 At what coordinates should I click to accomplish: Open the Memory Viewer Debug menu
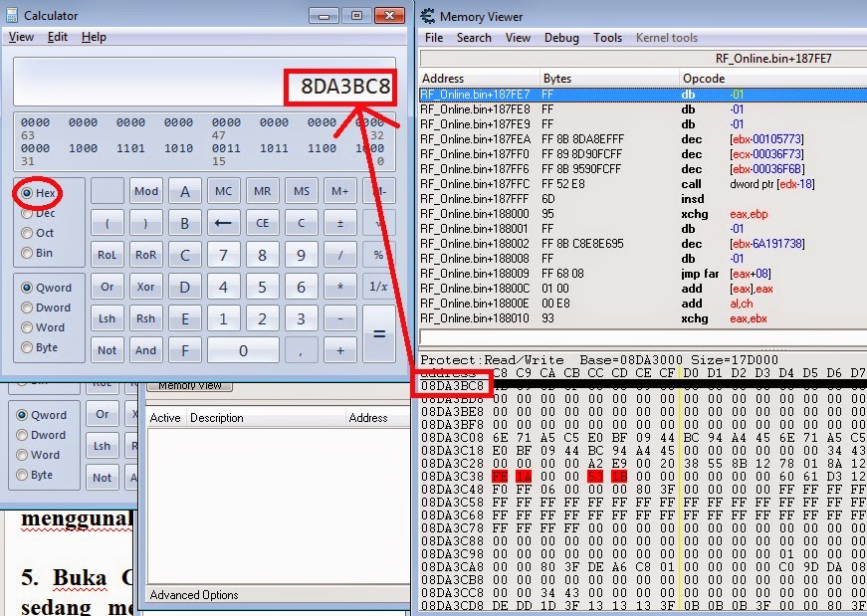561,38
